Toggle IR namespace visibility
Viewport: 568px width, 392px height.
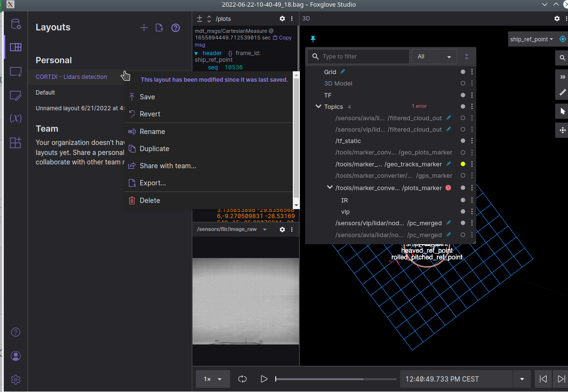point(463,200)
